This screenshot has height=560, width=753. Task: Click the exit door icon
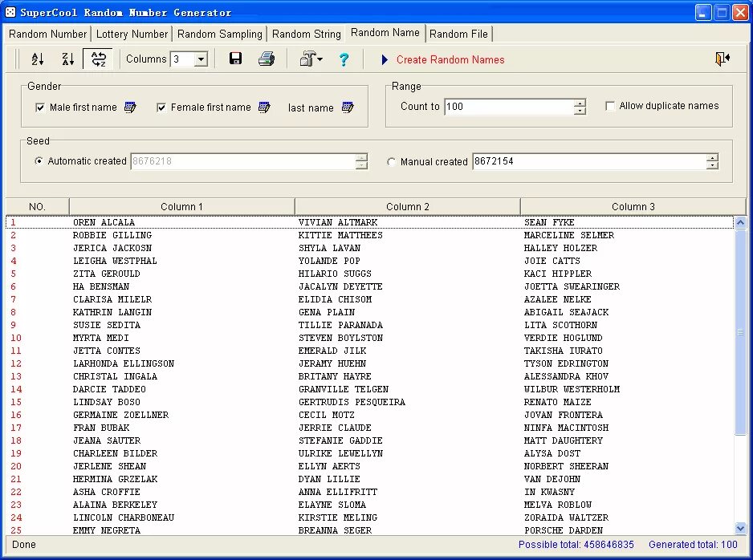pos(722,59)
